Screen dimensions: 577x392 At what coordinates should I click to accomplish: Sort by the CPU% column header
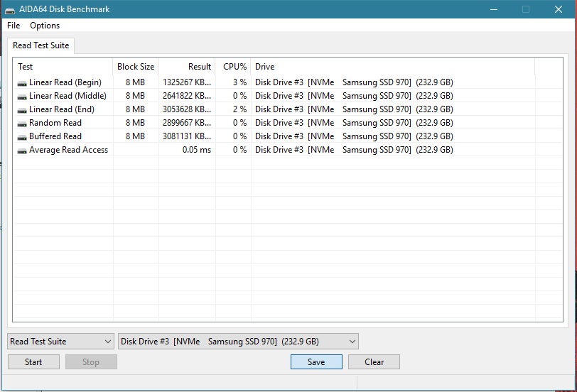click(233, 67)
